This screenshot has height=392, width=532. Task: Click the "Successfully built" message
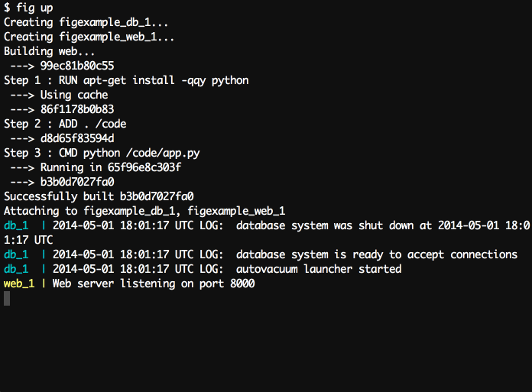(99, 196)
